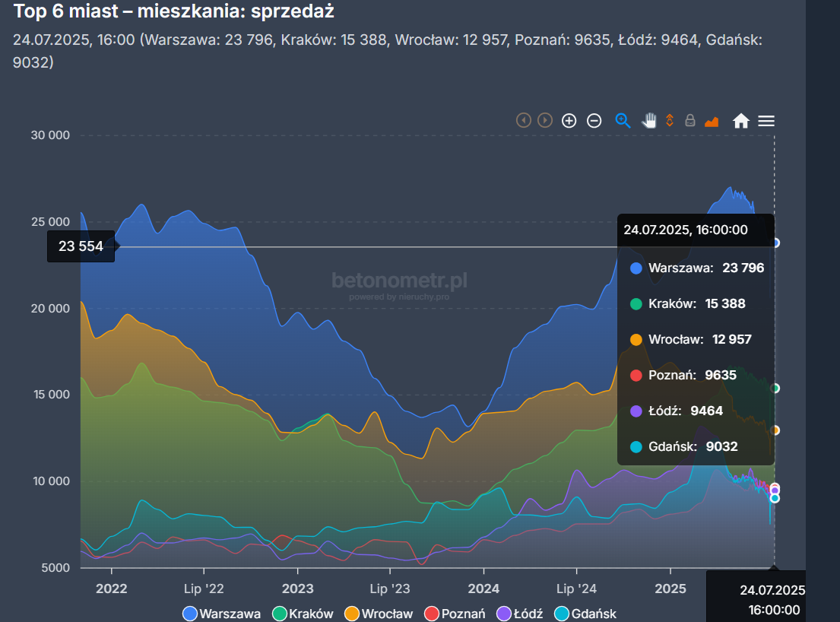Click Łódź purple legend marker
Viewport: 840px width, 622px height.
pos(503,614)
